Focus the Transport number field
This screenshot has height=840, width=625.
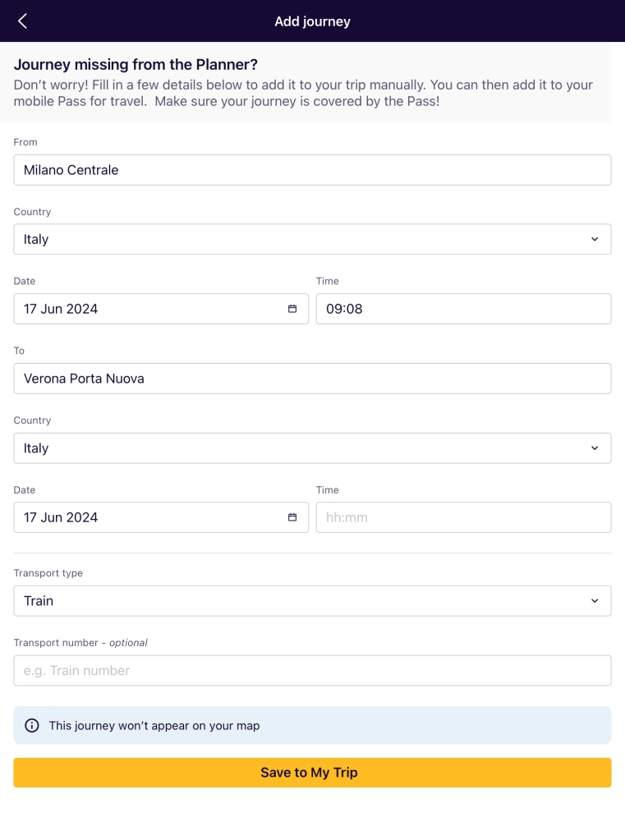312,671
